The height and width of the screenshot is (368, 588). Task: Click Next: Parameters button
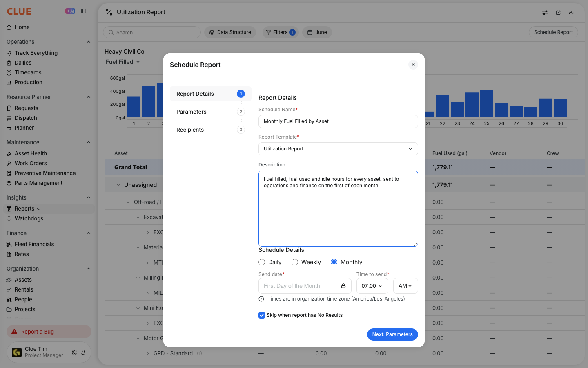[392, 334]
